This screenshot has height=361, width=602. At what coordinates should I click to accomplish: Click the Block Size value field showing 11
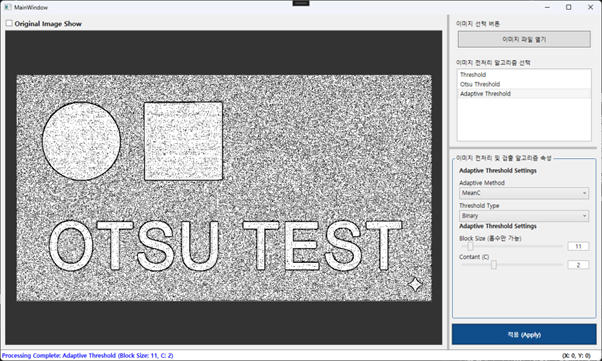578,246
